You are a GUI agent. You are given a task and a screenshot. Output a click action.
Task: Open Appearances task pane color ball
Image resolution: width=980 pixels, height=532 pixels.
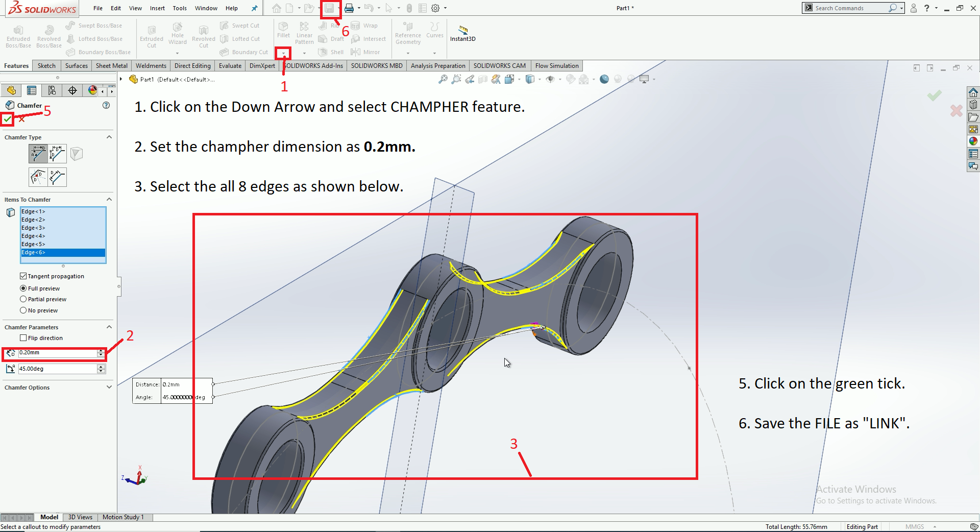973,141
